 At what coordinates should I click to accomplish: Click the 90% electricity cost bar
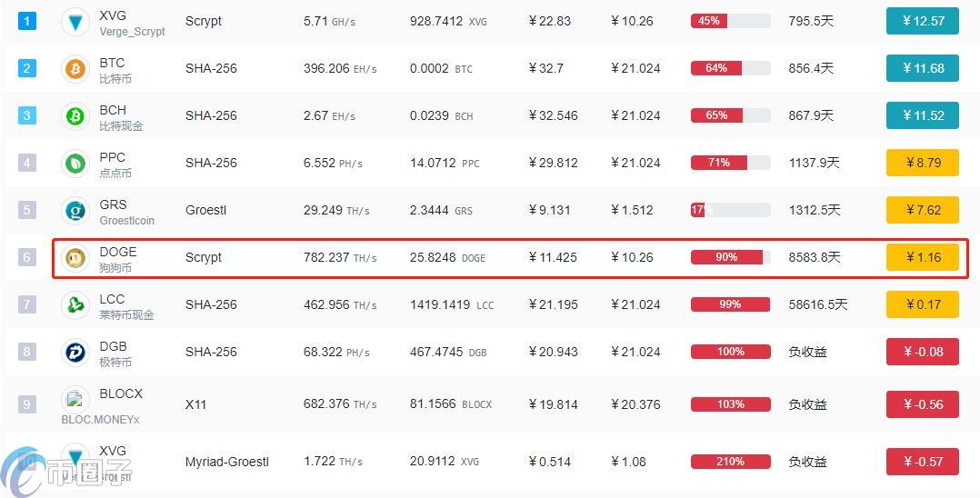731,257
